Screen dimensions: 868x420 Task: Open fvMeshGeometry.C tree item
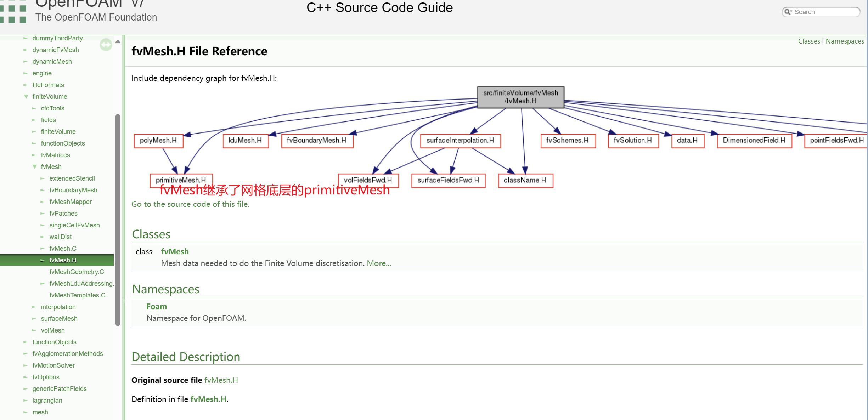[77, 272]
